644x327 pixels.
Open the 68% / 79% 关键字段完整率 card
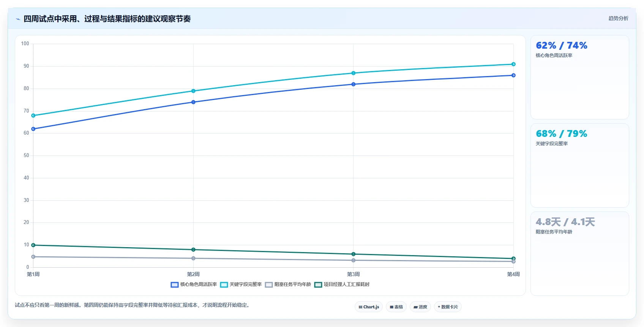tap(579, 165)
